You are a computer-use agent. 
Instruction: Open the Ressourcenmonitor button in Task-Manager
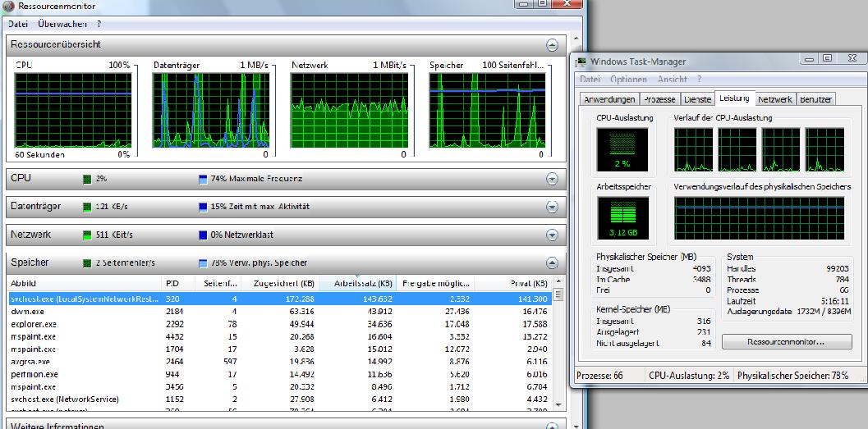coord(787,342)
